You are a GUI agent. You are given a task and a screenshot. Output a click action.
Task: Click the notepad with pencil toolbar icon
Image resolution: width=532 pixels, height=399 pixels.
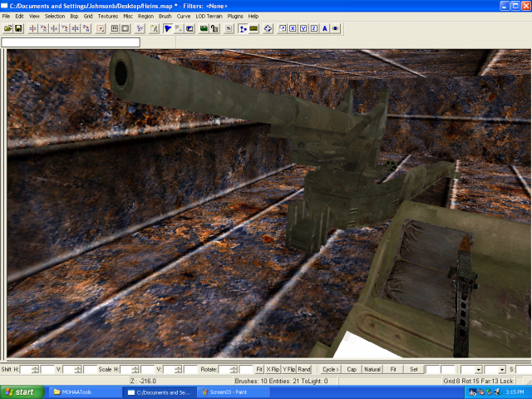point(154,28)
